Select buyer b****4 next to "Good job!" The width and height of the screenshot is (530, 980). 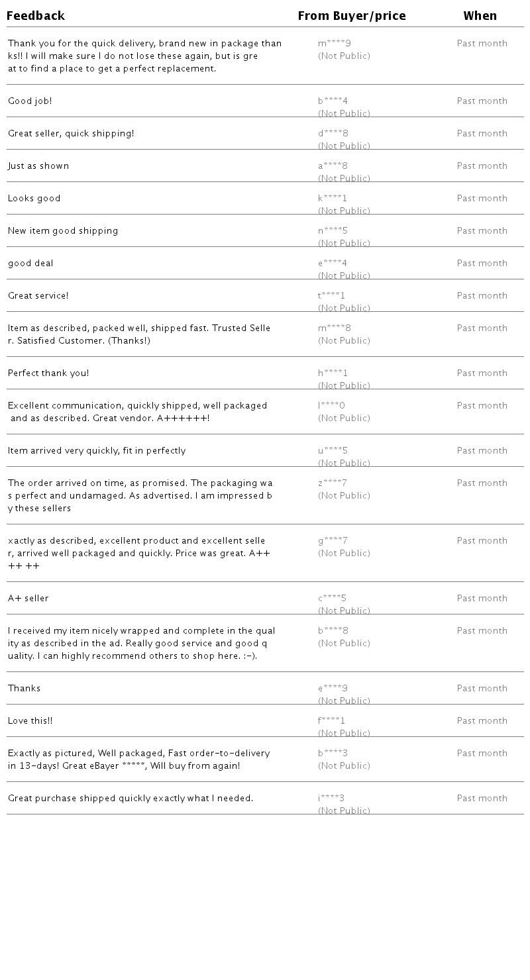tap(333, 101)
